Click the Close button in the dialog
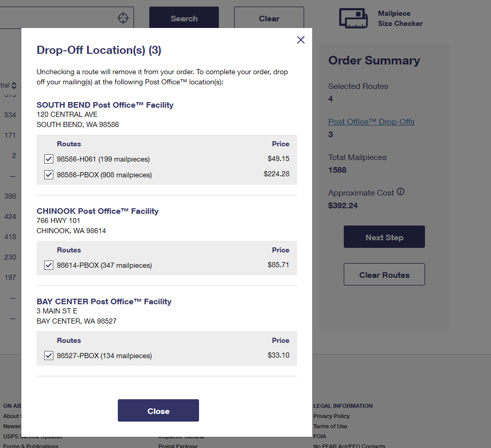This screenshot has width=491, height=448. click(158, 410)
